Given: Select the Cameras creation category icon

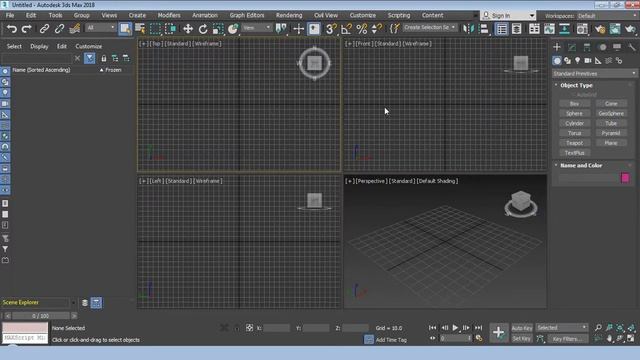Looking at the screenshot, I should [x=588, y=61].
